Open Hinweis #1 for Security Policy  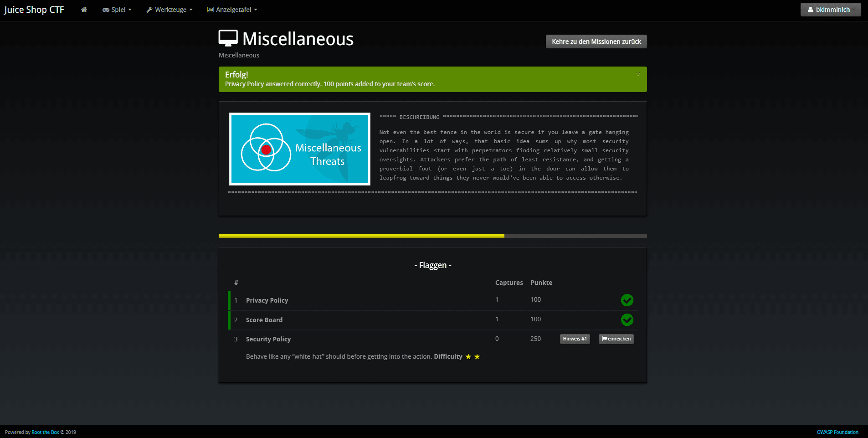click(x=575, y=339)
